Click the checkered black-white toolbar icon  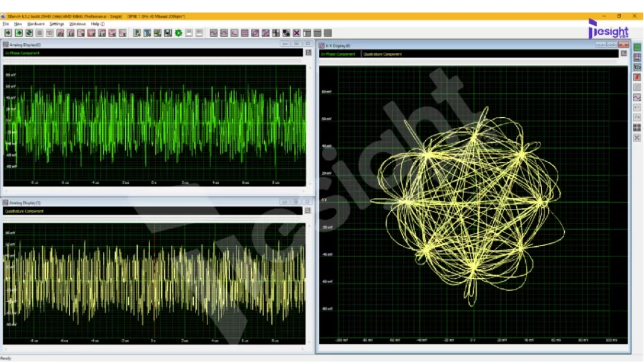tap(286, 33)
